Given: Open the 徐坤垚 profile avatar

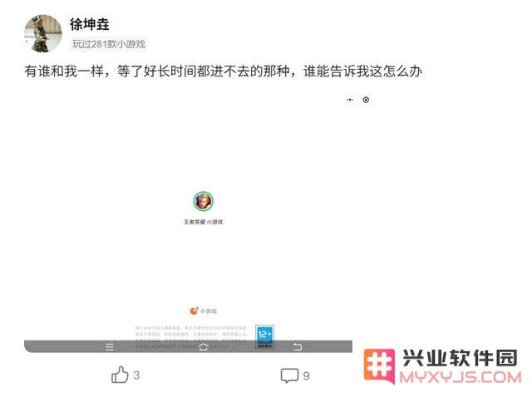Looking at the screenshot, I should click(43, 33).
